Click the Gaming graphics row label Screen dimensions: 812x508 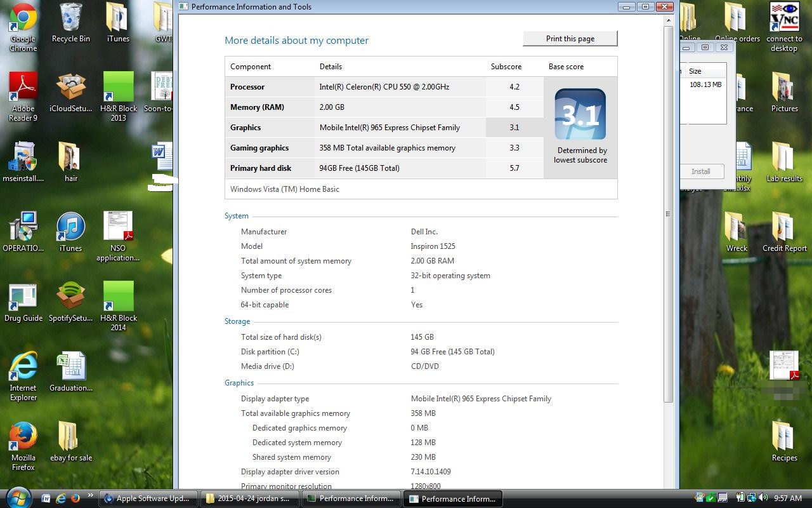tap(259, 148)
